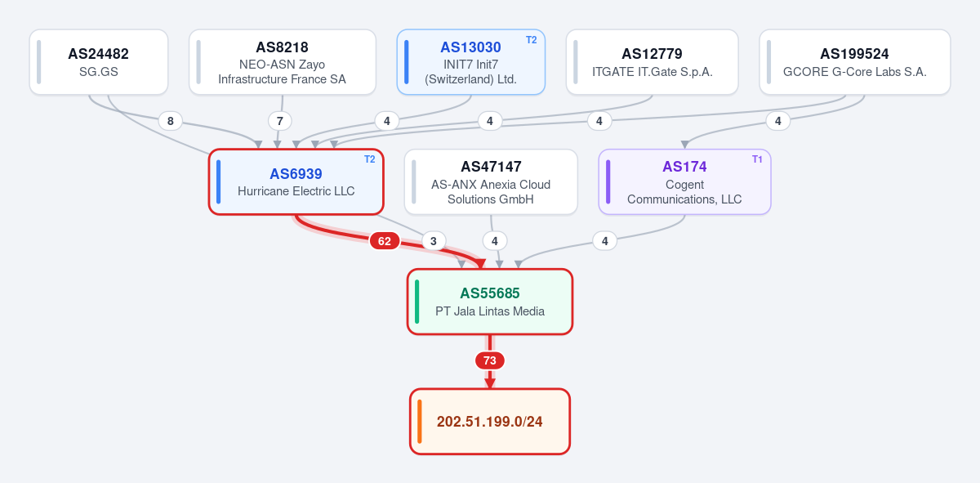
Task: Select the AS47147 AS-ANX Anexia node
Action: (491, 182)
